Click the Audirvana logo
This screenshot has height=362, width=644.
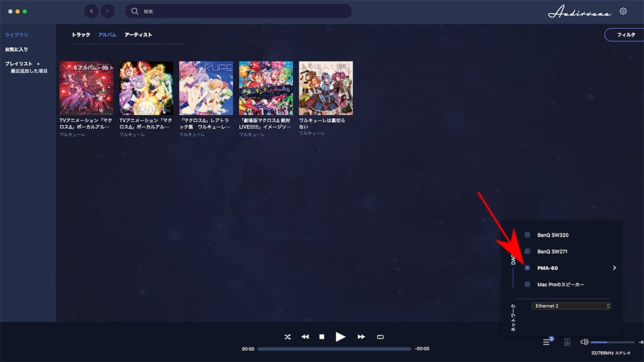(580, 11)
